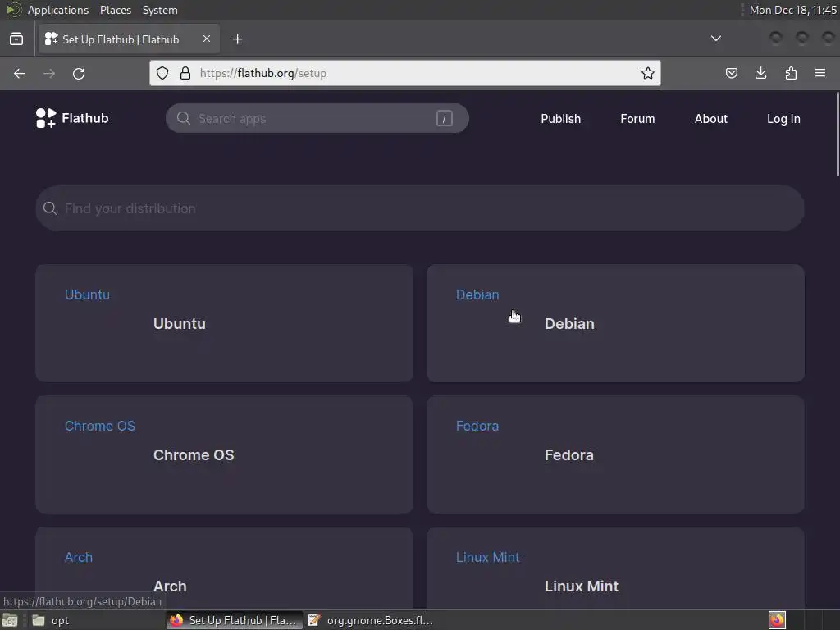Click the Firefox View icon
This screenshot has height=630, width=840.
pos(16,39)
